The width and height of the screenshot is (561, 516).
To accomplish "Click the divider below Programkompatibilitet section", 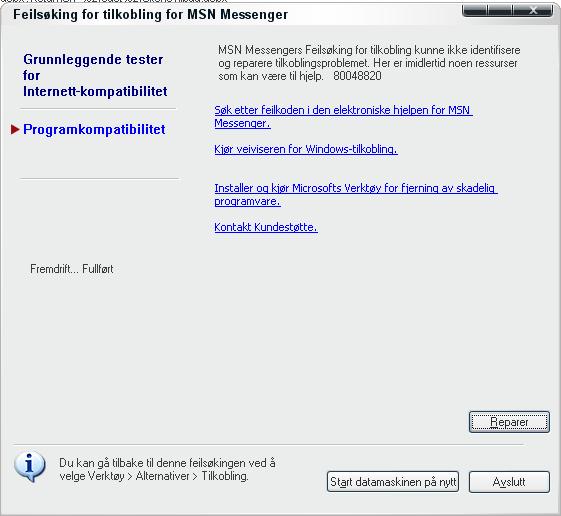I will pyautogui.click(x=99, y=178).
